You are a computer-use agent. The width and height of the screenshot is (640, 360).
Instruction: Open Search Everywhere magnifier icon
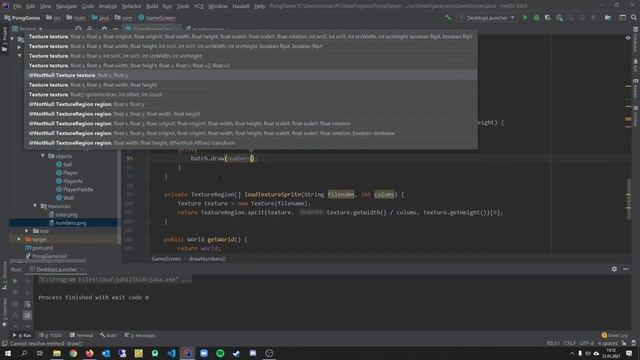coord(633,18)
